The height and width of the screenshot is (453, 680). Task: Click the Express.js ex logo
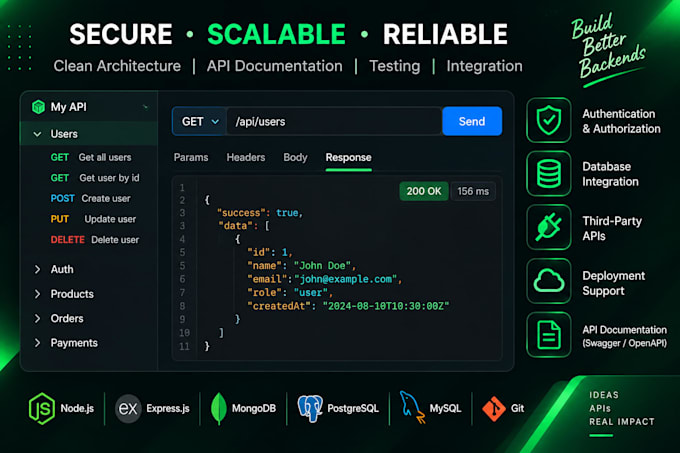pos(128,408)
